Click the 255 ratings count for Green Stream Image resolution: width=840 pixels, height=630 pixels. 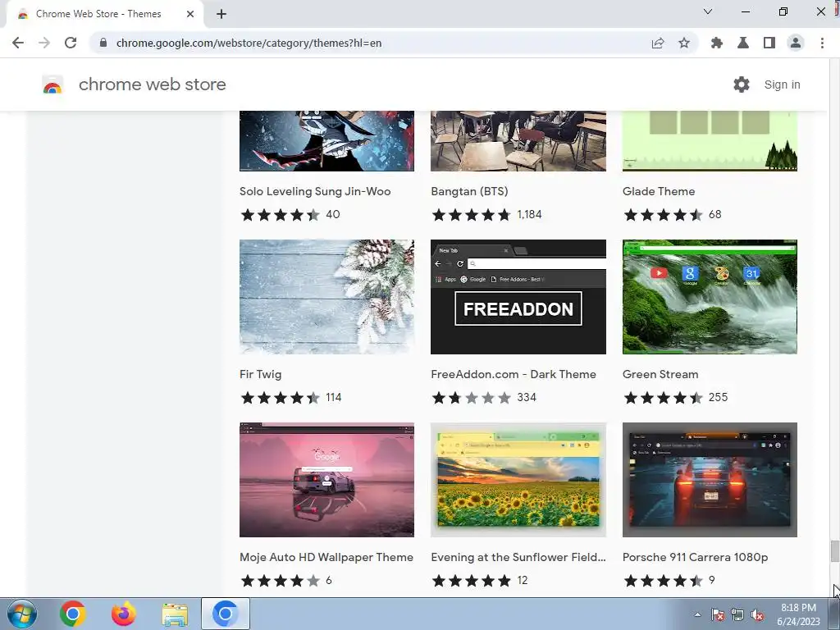(718, 398)
